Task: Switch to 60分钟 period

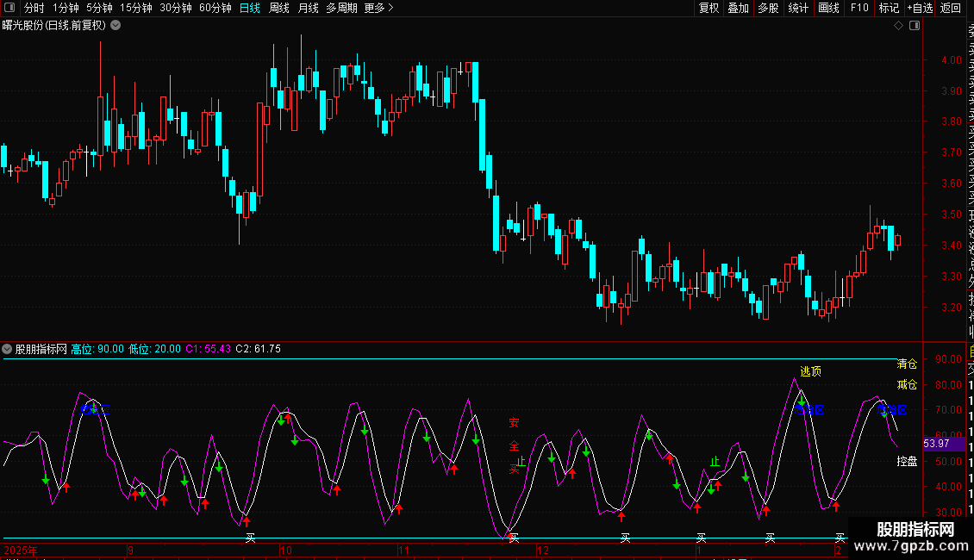Action: click(215, 9)
